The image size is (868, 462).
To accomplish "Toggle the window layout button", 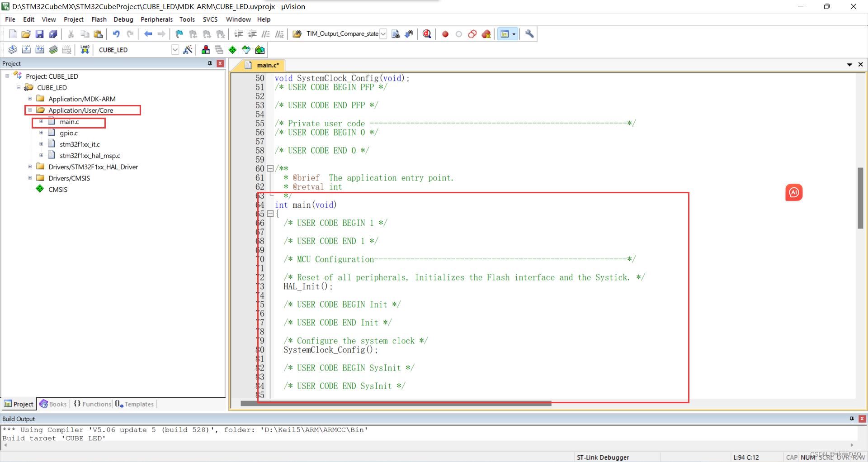I will pyautogui.click(x=505, y=34).
